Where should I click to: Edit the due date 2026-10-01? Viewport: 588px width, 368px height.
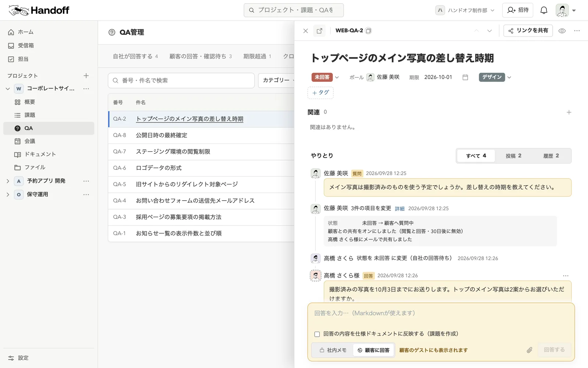pyautogui.click(x=438, y=77)
